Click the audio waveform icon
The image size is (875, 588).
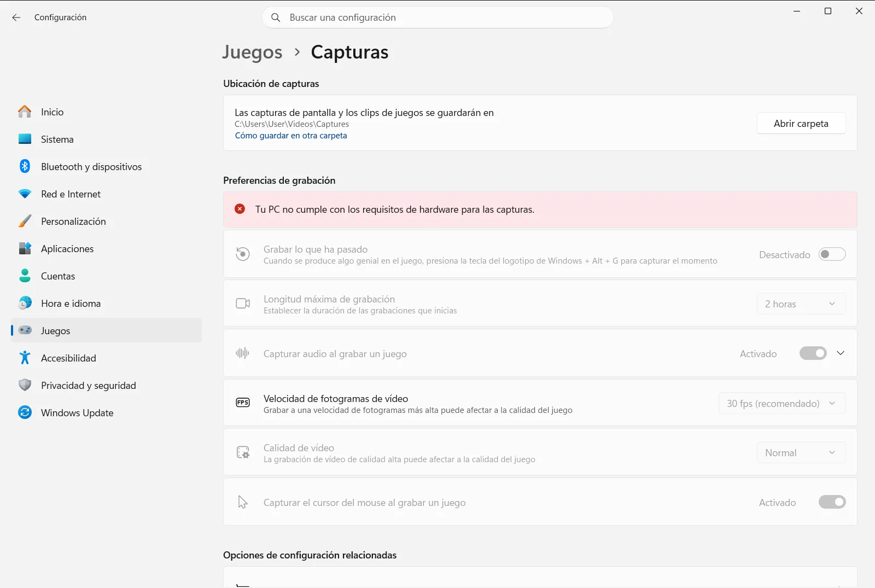click(x=242, y=353)
